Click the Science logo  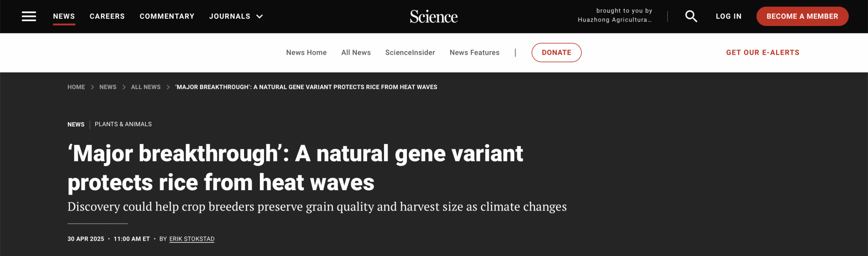[434, 17]
